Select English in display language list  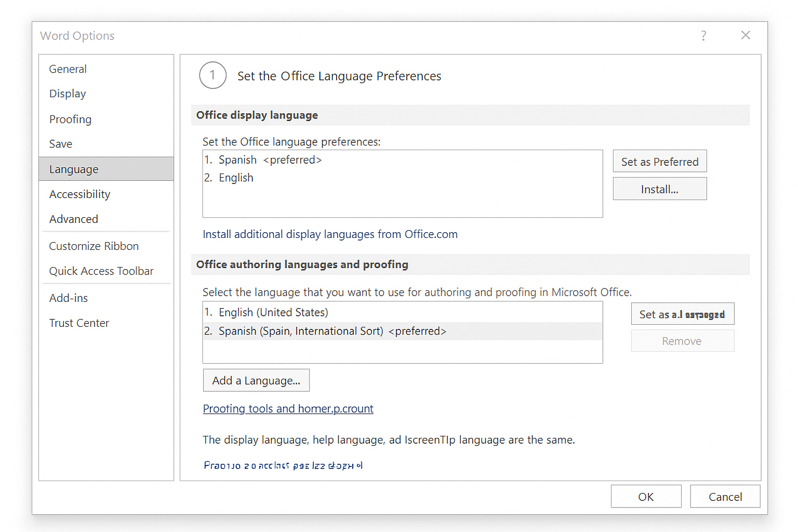[236, 178]
